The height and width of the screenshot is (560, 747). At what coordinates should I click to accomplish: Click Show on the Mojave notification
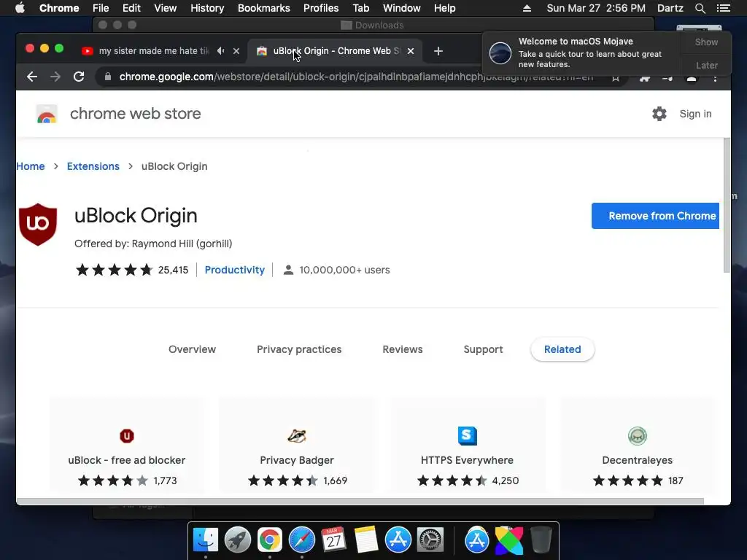pyautogui.click(x=706, y=42)
